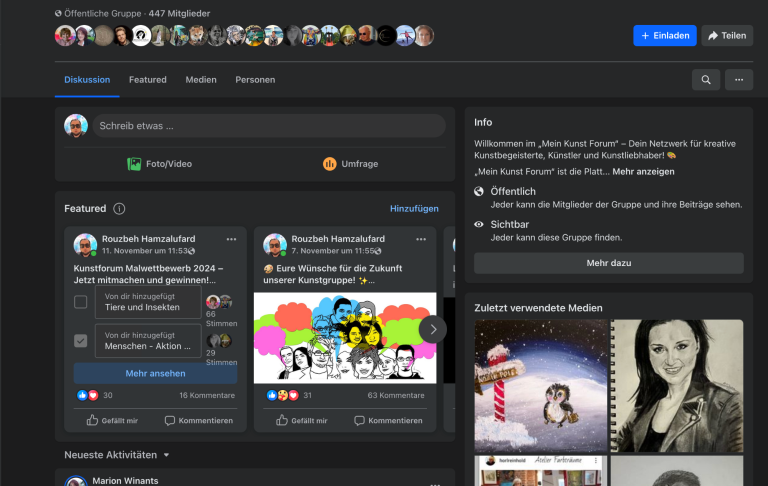This screenshot has height=486, width=768.
Task: Open the group search icon
Action: (706, 80)
